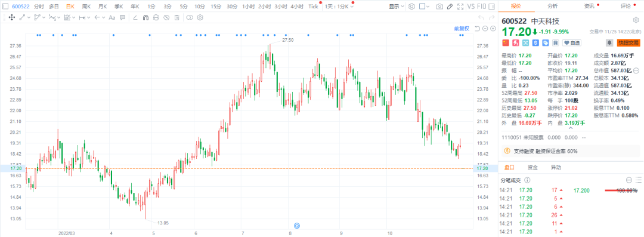Open F10 company info
The image size is (644, 237).
tap(481, 7)
